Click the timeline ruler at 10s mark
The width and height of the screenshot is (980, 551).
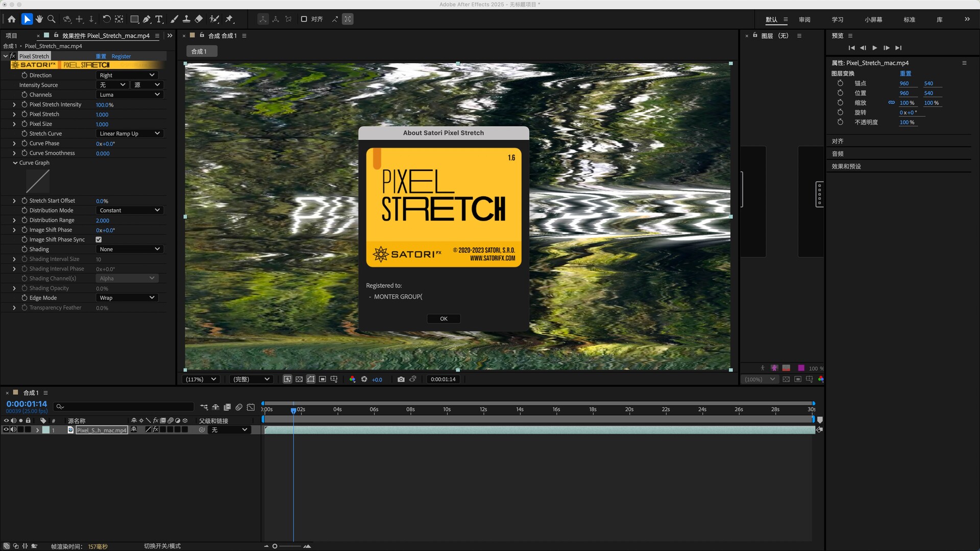[447, 410]
